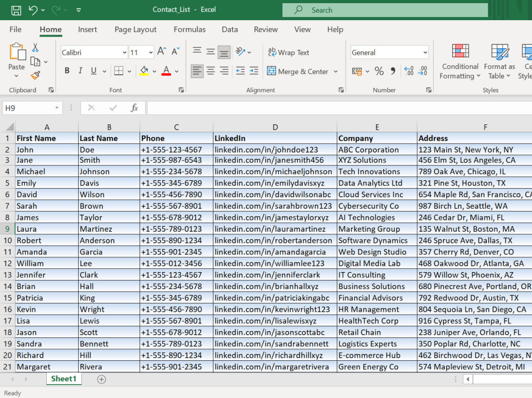Click Increase Indent icon

[254, 71]
